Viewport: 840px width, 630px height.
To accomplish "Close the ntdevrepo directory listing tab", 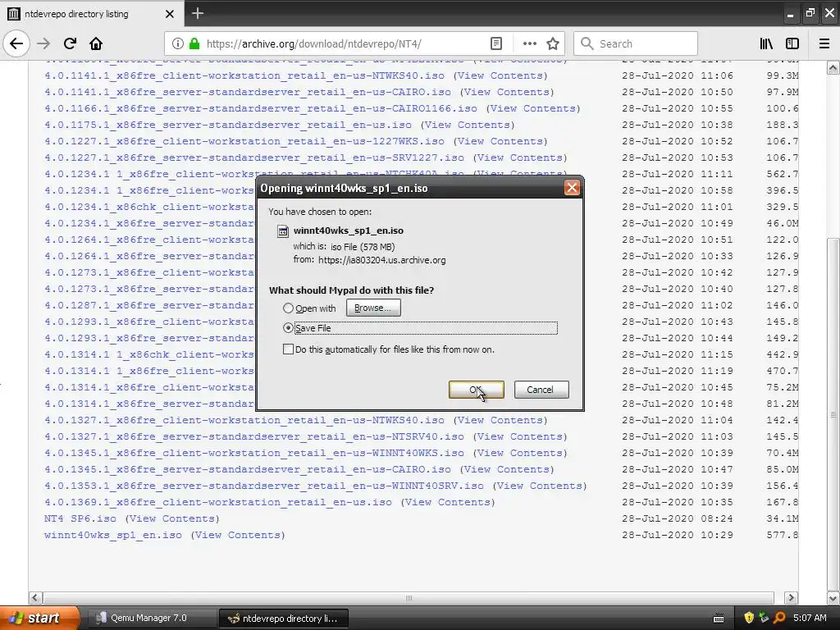I will (169, 14).
